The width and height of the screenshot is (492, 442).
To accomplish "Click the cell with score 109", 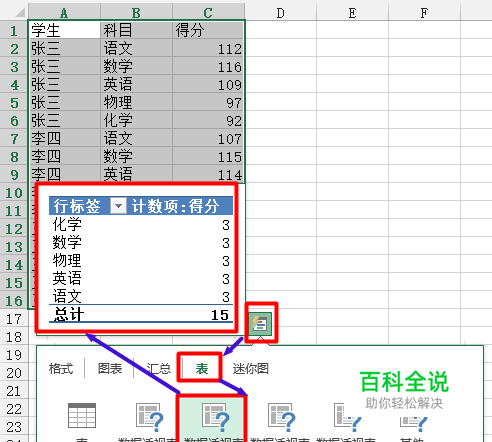I will click(x=208, y=85).
